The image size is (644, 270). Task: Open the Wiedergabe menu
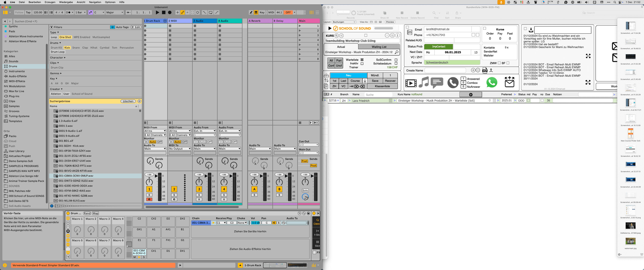point(66,2)
